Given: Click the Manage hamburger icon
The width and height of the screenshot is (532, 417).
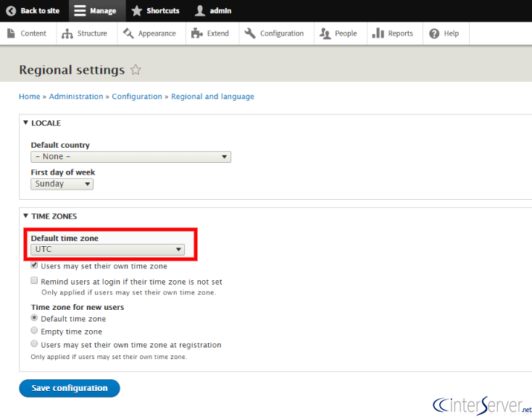Looking at the screenshot, I should tap(80, 11).
